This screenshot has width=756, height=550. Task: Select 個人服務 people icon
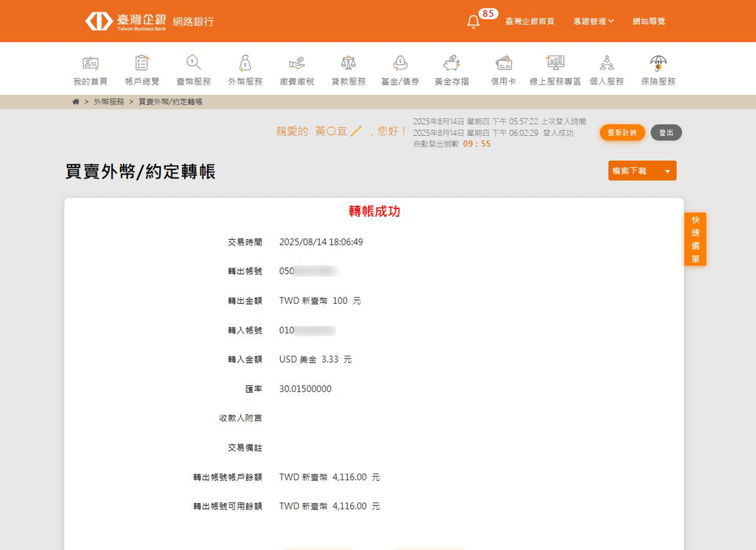[607, 63]
